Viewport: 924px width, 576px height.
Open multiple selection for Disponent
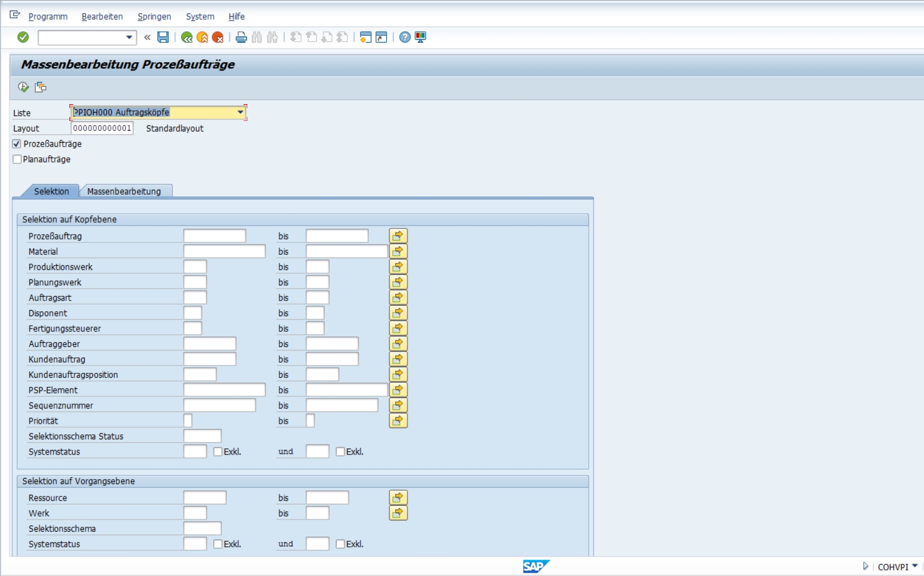point(398,313)
